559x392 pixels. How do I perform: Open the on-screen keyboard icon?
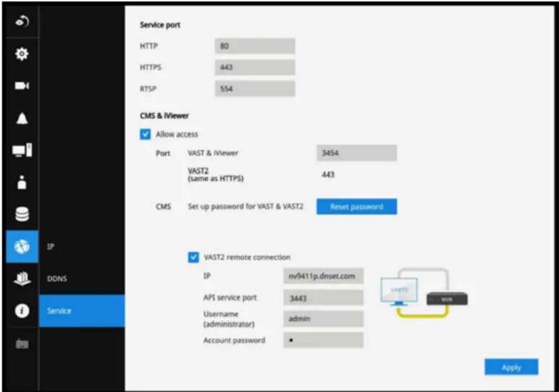(x=22, y=344)
